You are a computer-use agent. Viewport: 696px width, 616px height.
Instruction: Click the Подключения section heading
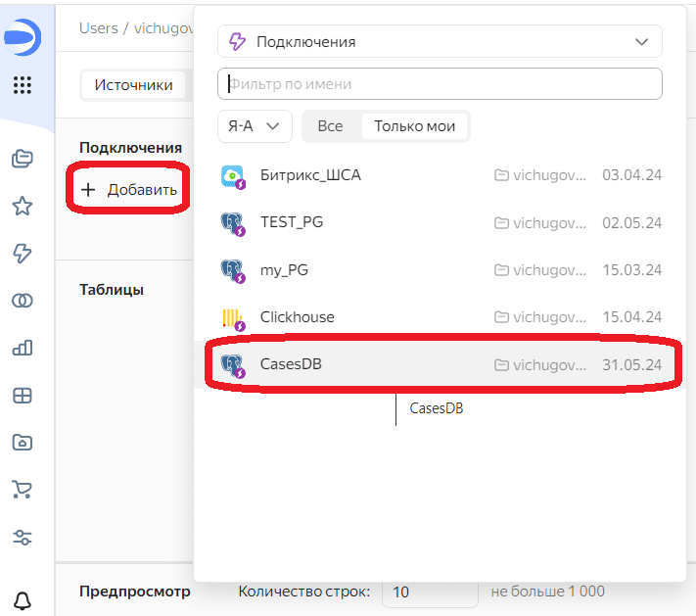[x=130, y=148]
